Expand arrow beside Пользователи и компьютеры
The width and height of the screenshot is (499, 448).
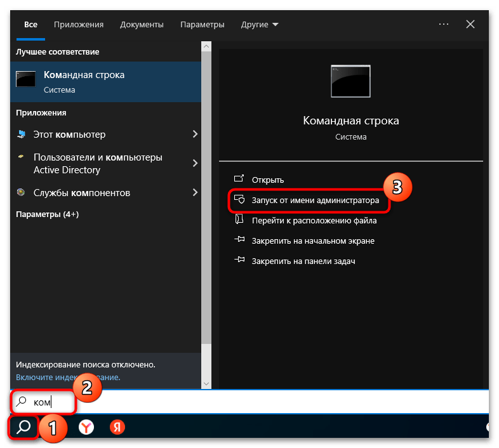tap(195, 163)
